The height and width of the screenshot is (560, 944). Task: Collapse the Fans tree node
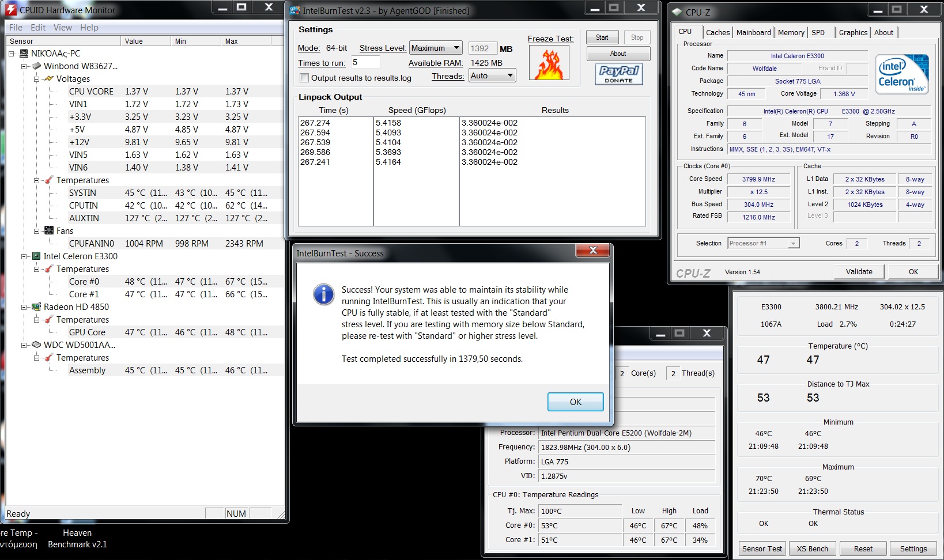click(x=36, y=231)
